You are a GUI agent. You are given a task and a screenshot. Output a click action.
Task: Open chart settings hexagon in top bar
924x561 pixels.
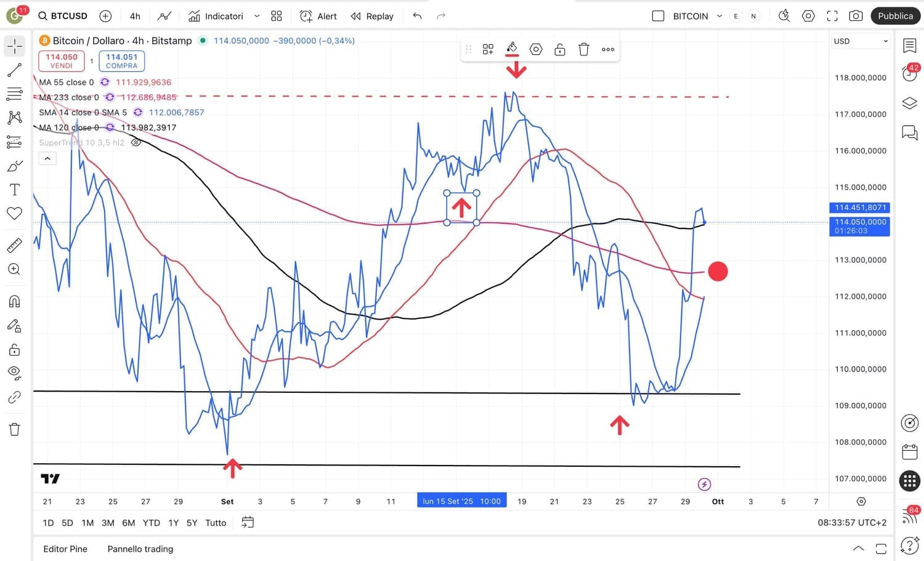[808, 16]
